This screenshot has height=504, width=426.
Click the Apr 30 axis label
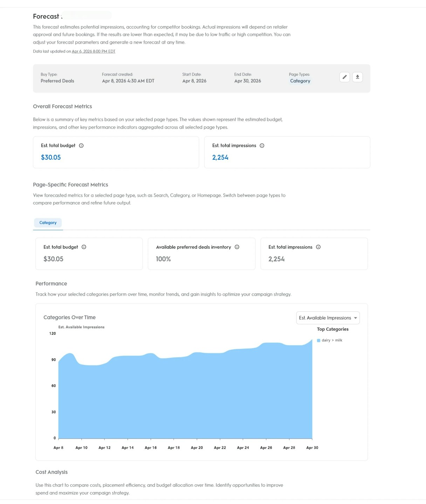[312, 448]
